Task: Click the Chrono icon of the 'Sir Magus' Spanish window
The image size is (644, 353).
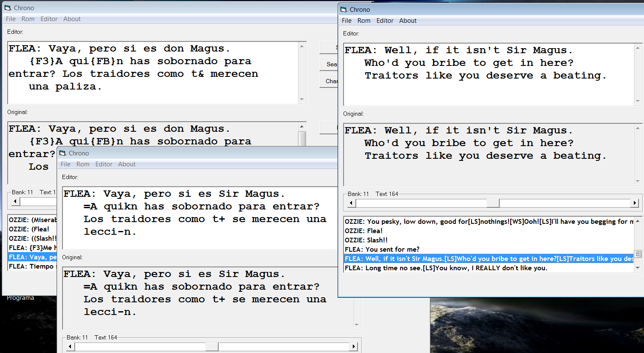Action: coord(63,153)
